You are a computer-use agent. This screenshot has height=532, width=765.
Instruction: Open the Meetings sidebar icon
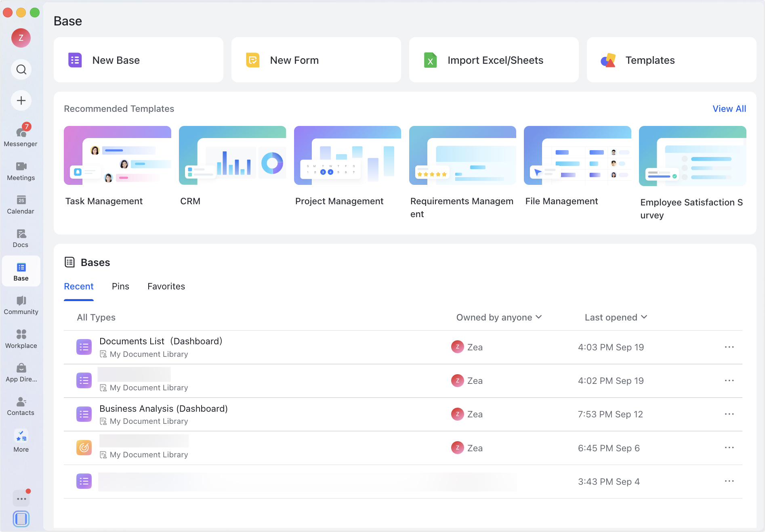coord(21,171)
